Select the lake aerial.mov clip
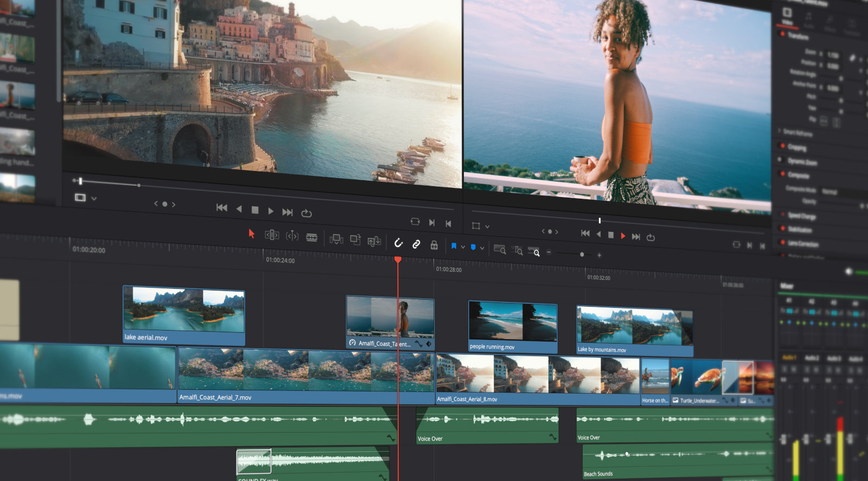The height and width of the screenshot is (481, 868). click(x=183, y=316)
